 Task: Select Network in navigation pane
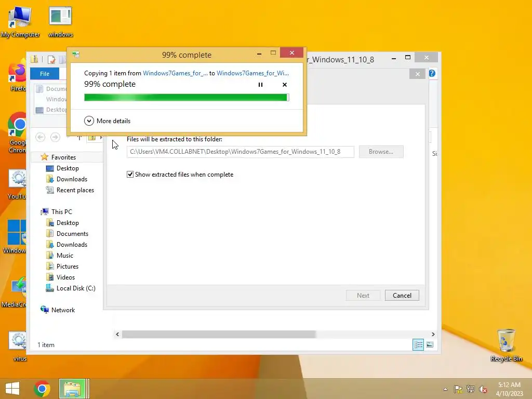click(63, 310)
